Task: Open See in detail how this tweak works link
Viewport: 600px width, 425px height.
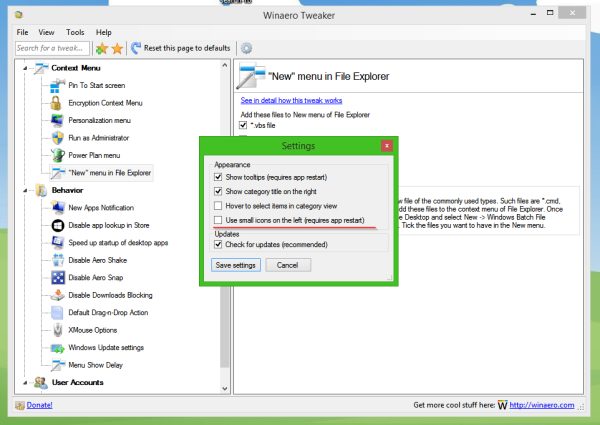Action: click(291, 100)
